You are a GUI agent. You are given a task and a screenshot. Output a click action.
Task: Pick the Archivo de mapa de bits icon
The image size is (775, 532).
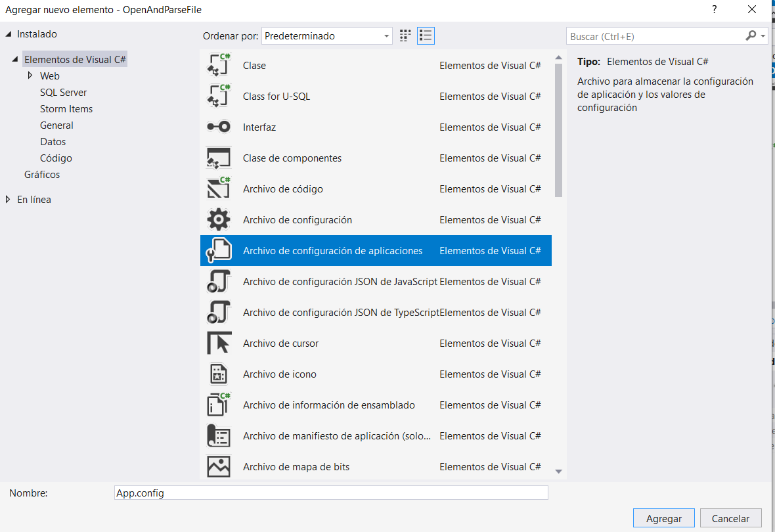[x=219, y=467]
